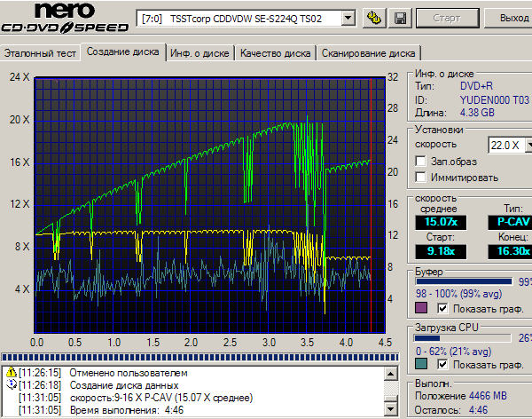Toggle CPU load Показать граф. checkbox

point(442,364)
